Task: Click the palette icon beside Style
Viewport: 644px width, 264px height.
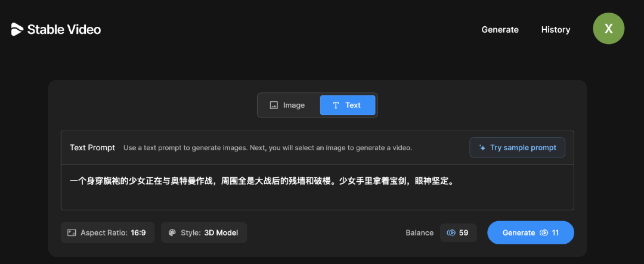Action: pyautogui.click(x=172, y=233)
